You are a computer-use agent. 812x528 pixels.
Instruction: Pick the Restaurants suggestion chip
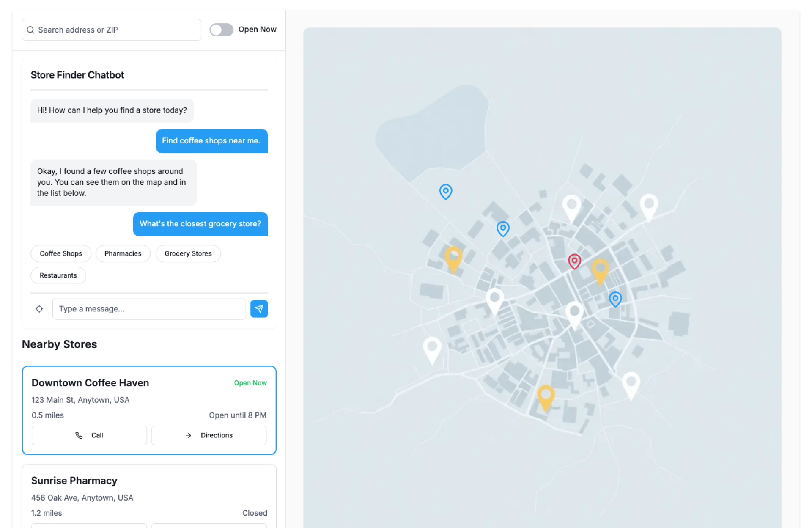58,275
